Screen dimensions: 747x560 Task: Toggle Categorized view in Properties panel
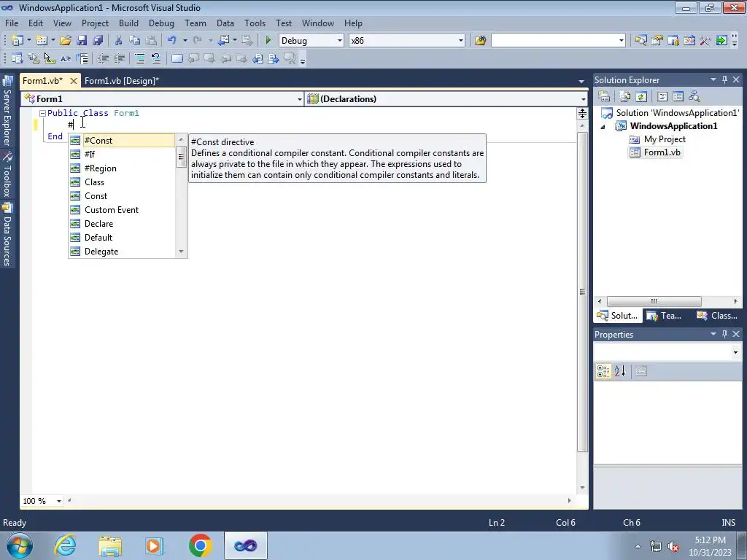pos(603,371)
